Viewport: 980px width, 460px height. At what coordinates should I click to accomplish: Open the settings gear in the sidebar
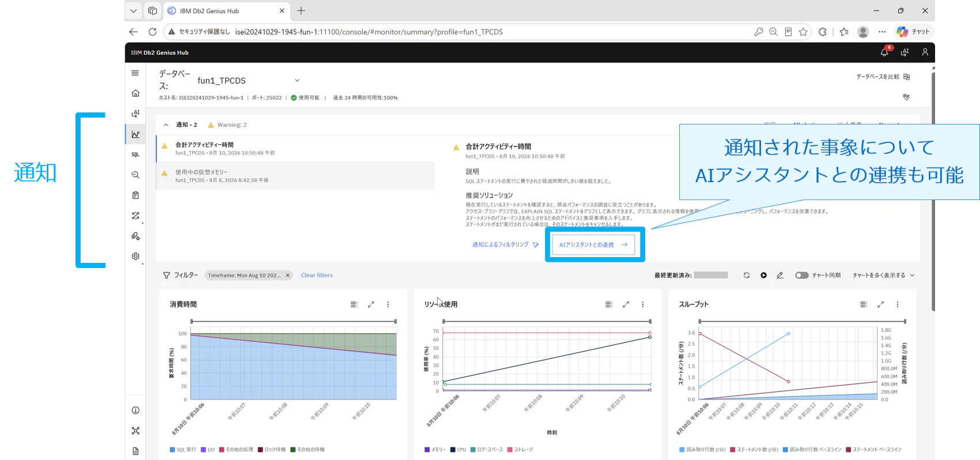tap(135, 257)
